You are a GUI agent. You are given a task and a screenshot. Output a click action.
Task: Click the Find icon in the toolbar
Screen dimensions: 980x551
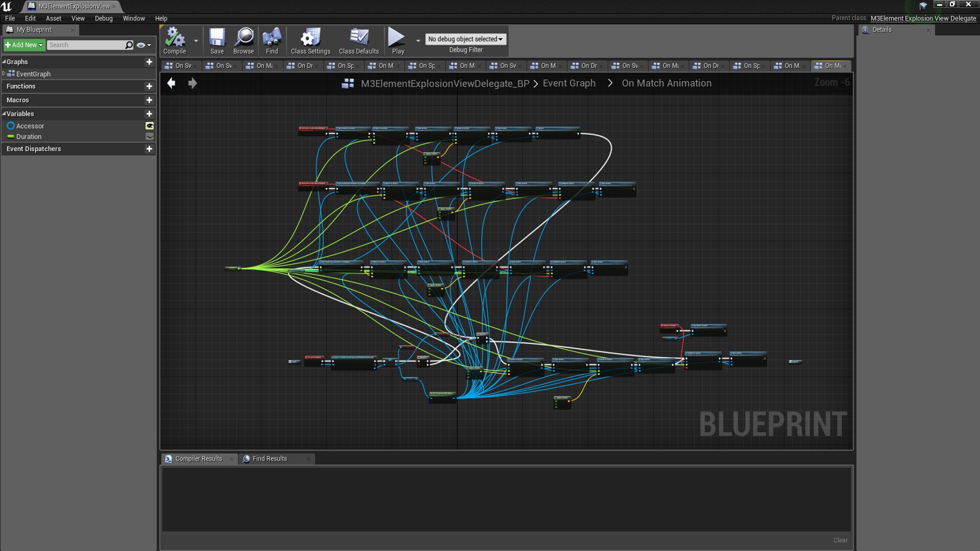click(271, 37)
